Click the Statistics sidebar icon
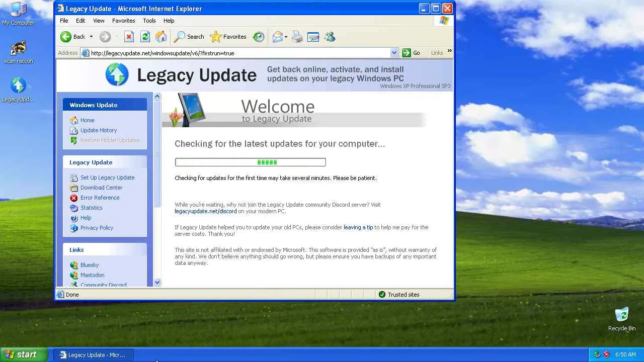 [x=74, y=208]
